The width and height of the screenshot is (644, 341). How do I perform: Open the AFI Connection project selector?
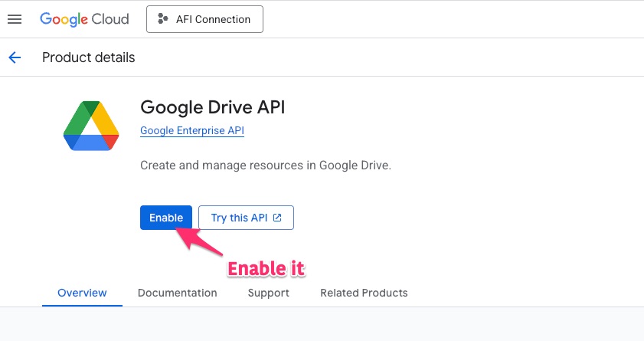pos(204,19)
